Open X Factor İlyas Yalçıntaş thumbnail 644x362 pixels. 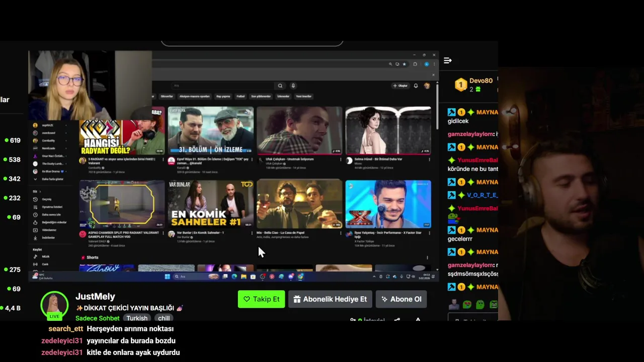click(x=388, y=204)
